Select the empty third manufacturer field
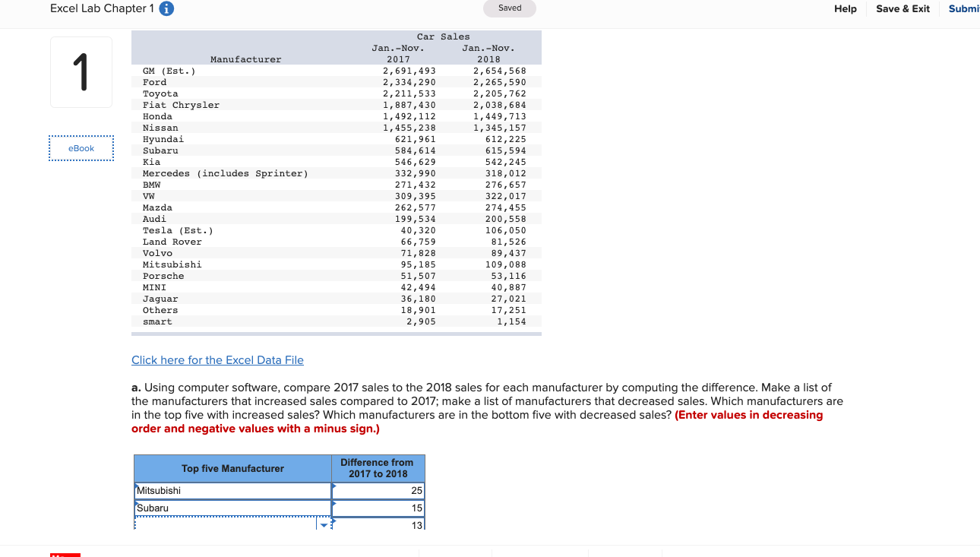The width and height of the screenshot is (980, 557). pos(226,525)
